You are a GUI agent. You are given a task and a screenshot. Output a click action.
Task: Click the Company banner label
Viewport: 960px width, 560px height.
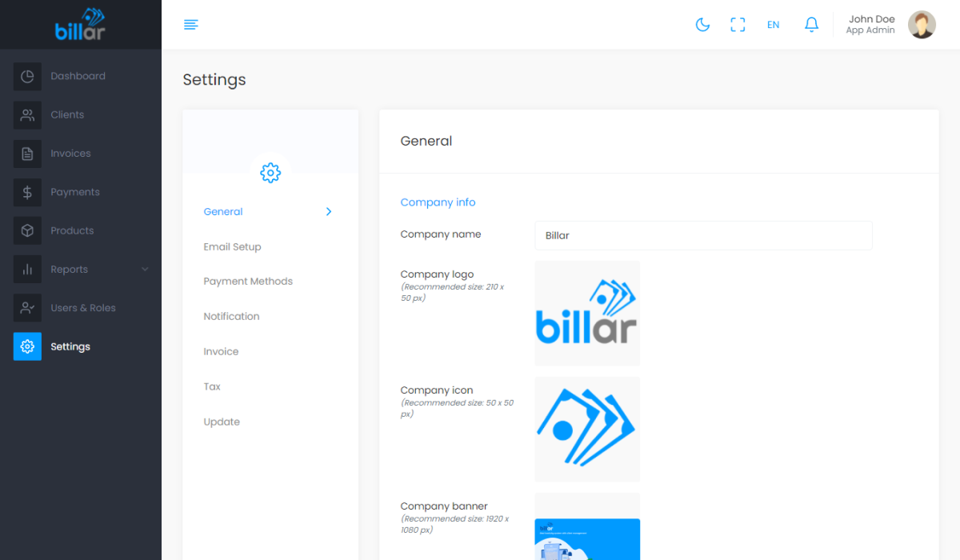coord(444,506)
